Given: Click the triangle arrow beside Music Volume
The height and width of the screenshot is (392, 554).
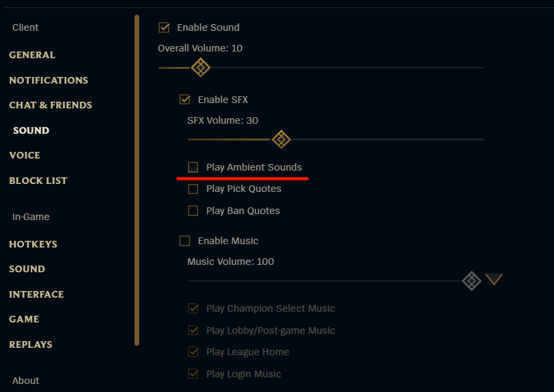Looking at the screenshot, I should tap(494, 280).
